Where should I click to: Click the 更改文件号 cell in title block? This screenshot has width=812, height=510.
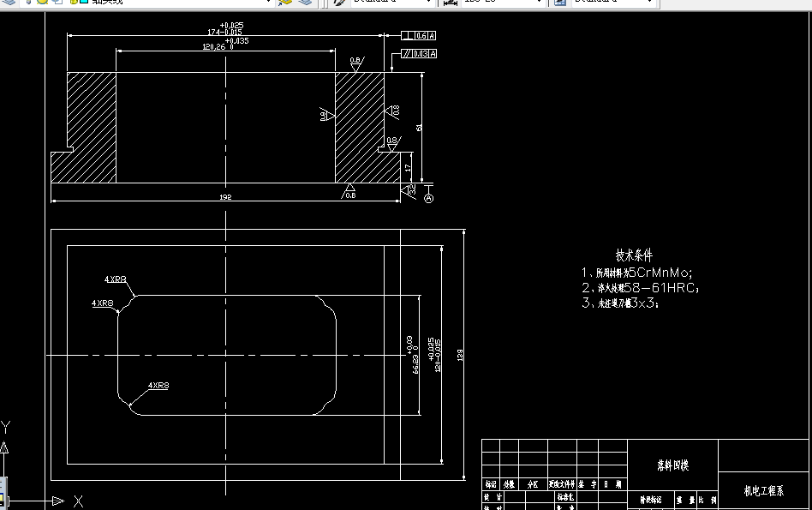(x=562, y=484)
